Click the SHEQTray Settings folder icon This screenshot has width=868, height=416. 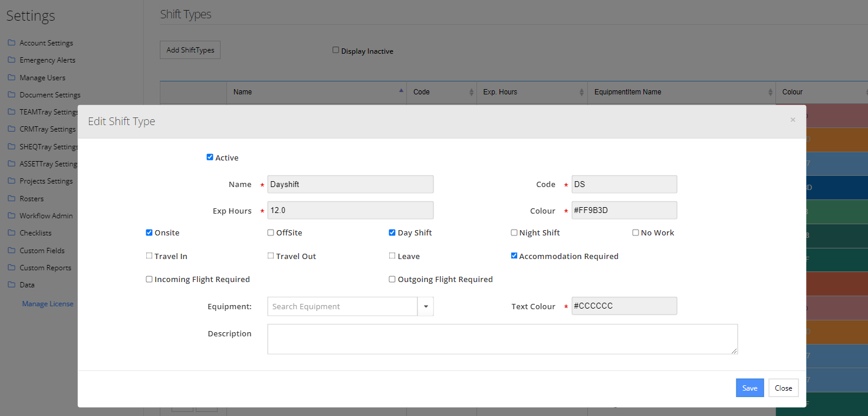pos(11,146)
